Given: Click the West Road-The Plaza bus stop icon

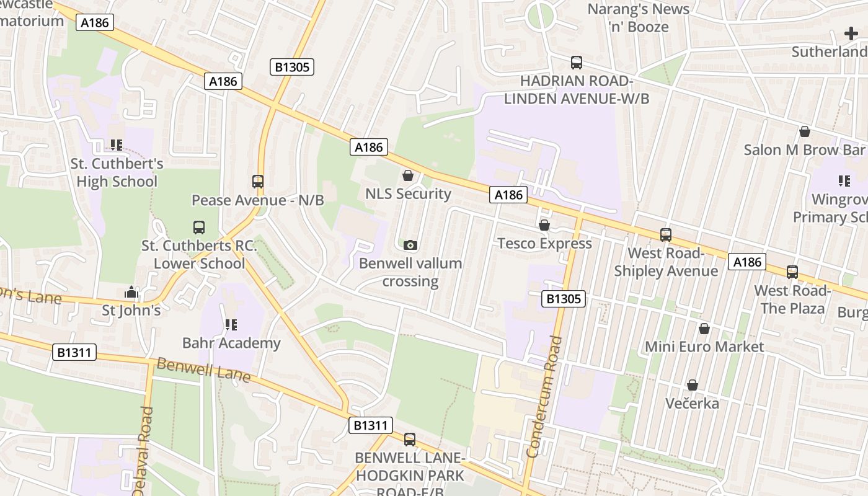Looking at the screenshot, I should point(792,272).
